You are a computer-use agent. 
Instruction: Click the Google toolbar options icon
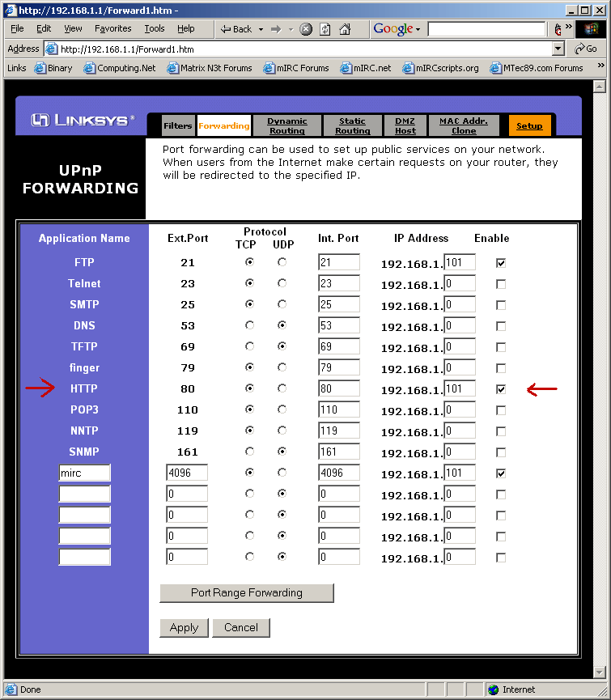558,29
